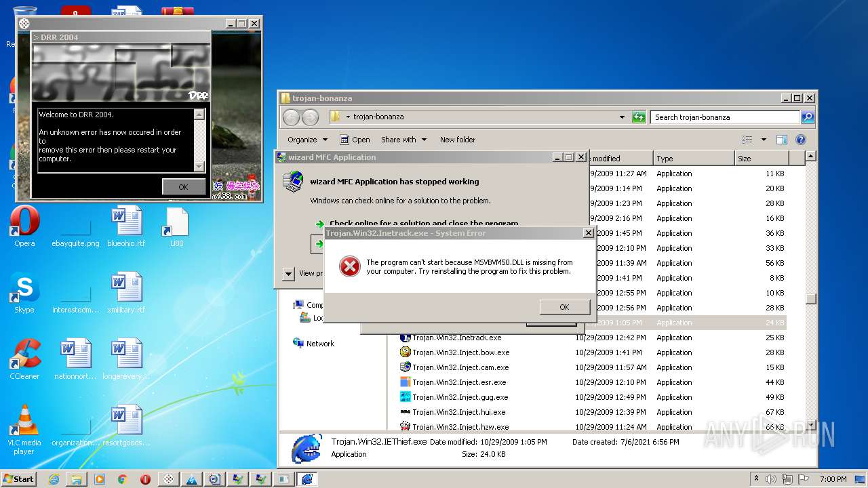Select the resortgoods... document on desktop
The height and width of the screenshot is (488, 868).
(x=126, y=426)
